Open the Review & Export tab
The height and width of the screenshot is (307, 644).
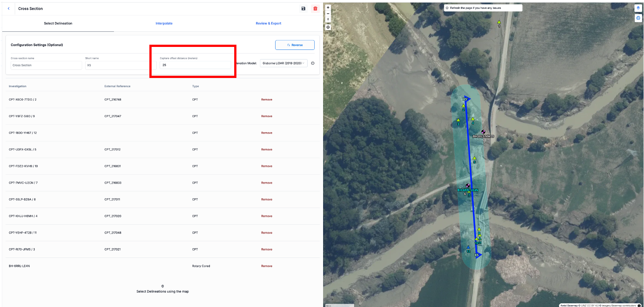point(268,23)
